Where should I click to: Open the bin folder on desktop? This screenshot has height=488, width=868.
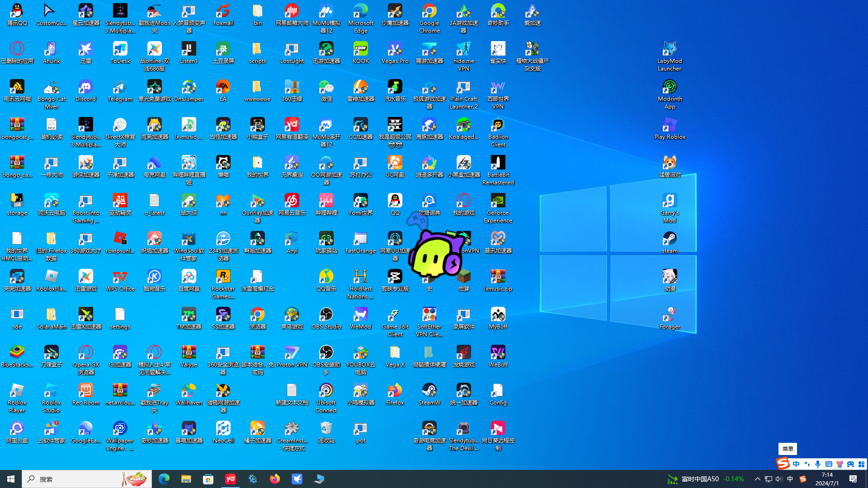(x=257, y=15)
